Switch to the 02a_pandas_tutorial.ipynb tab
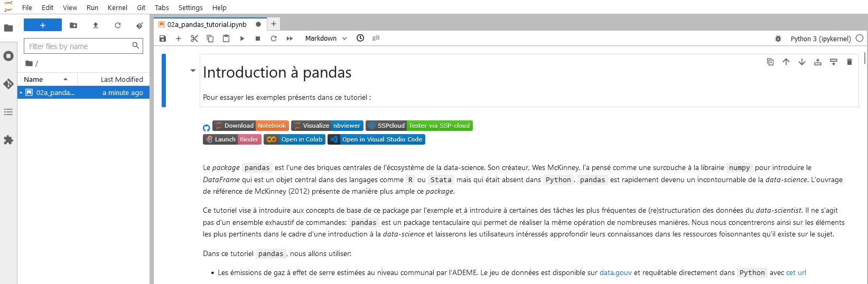Viewport: 868px width, 284px height. click(x=207, y=24)
